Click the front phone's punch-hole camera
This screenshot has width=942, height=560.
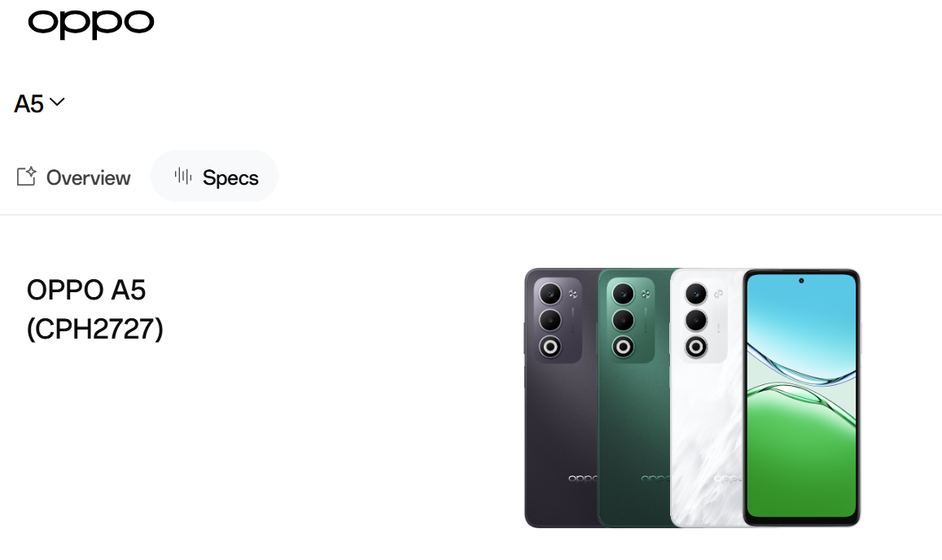tap(801, 281)
